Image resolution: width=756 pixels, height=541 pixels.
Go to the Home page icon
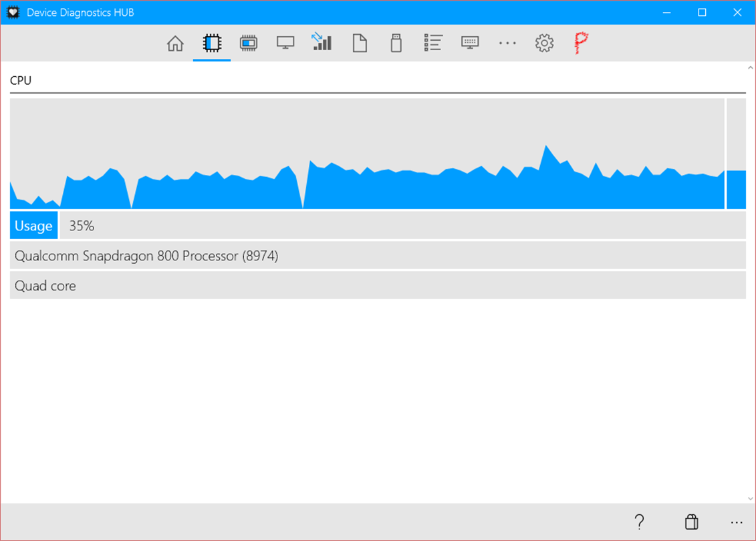point(175,43)
